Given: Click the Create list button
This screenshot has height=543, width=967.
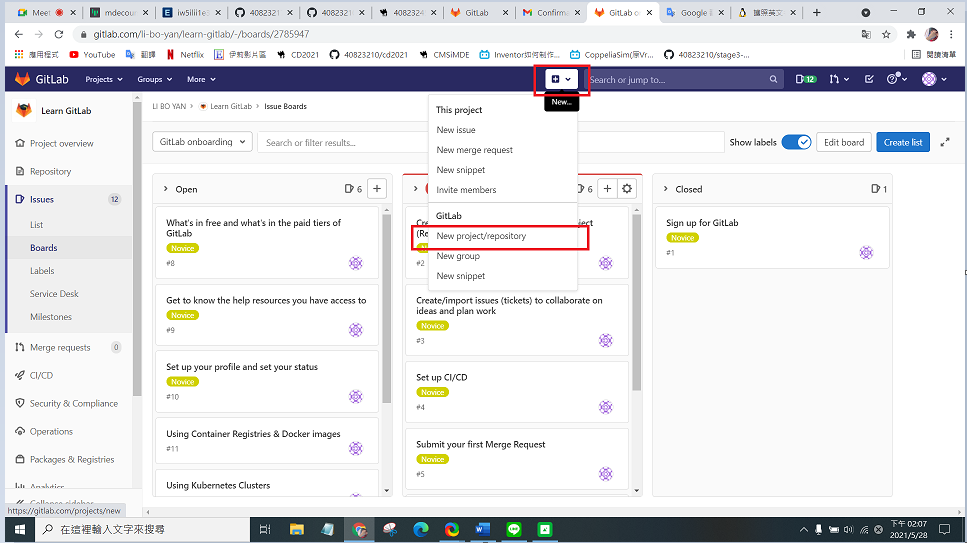Looking at the screenshot, I should pos(903,143).
